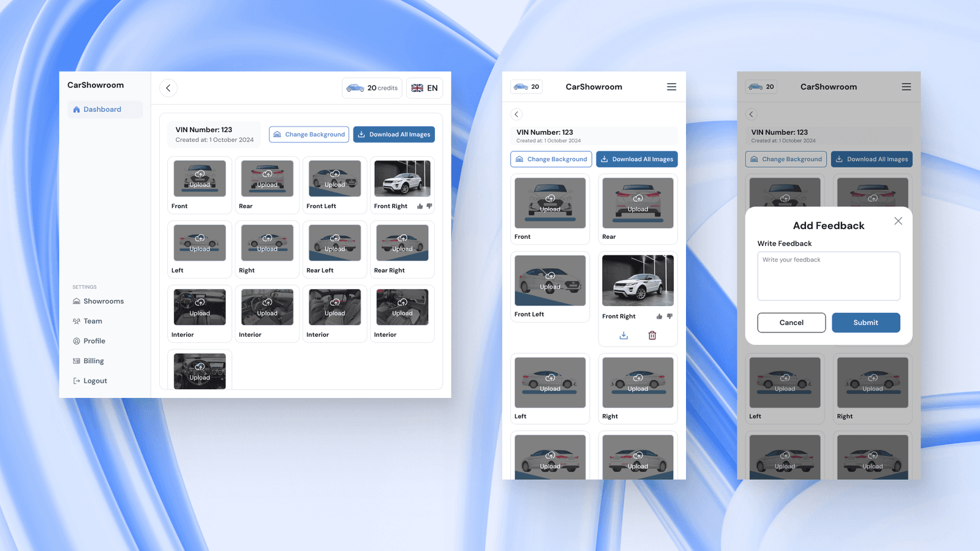Open Team in the sidebar
The height and width of the screenshot is (551, 980).
tap(87, 321)
